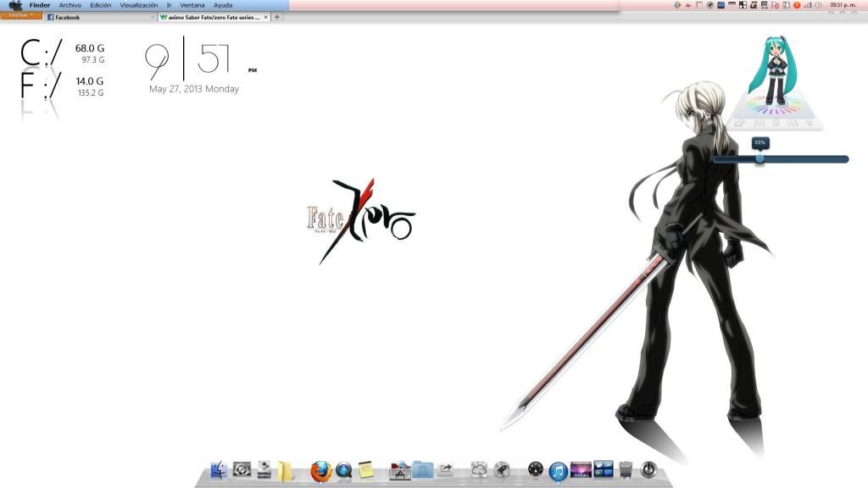
Task: Open the hard drive icon in dock
Action: click(x=264, y=469)
